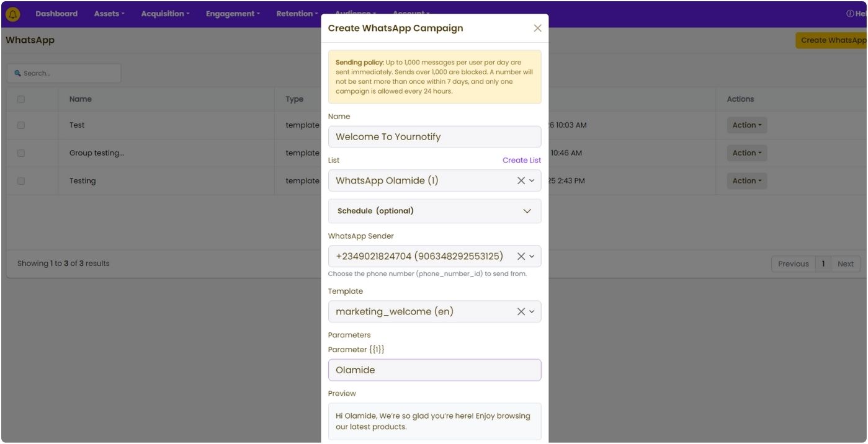Open the Template dropdown chevron
The width and height of the screenshot is (868, 444).
click(532, 311)
